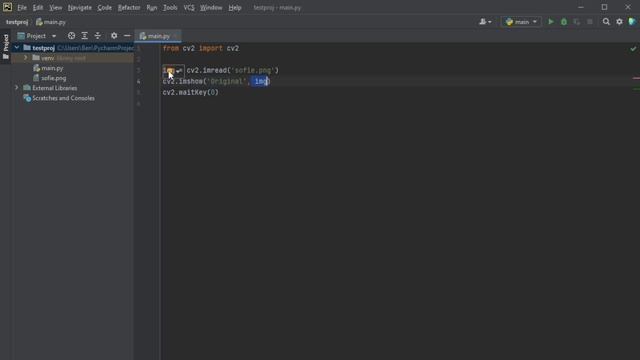Open the Run menu

152,7
